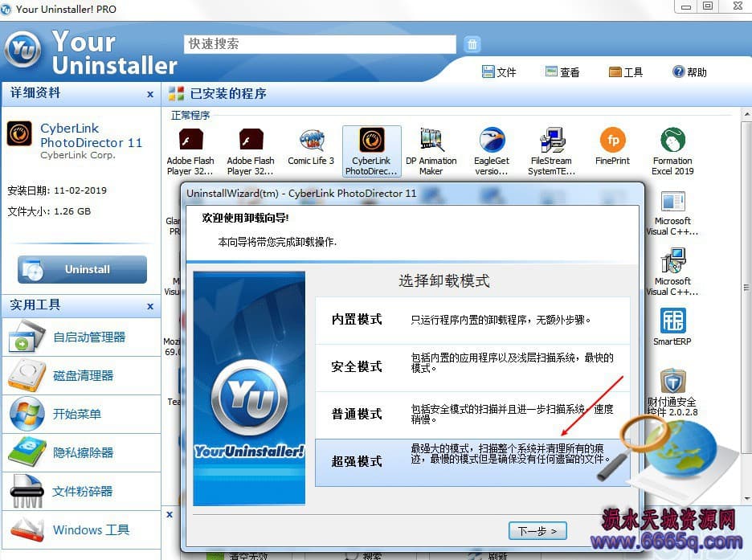Viewport: 752px width, 560px height.
Task: Minimize the Your Uninstaller window
Action: coord(686,6)
